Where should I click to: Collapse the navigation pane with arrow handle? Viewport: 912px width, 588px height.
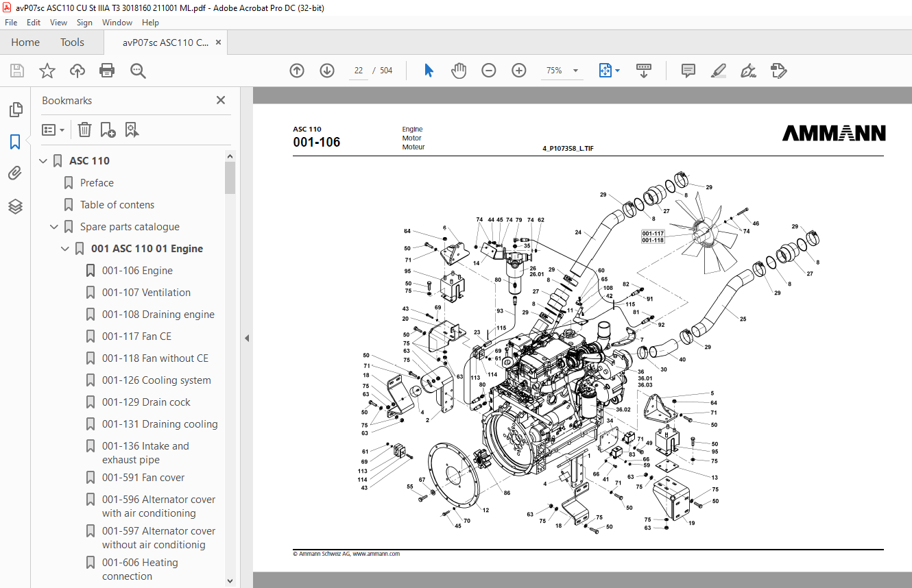(247, 338)
